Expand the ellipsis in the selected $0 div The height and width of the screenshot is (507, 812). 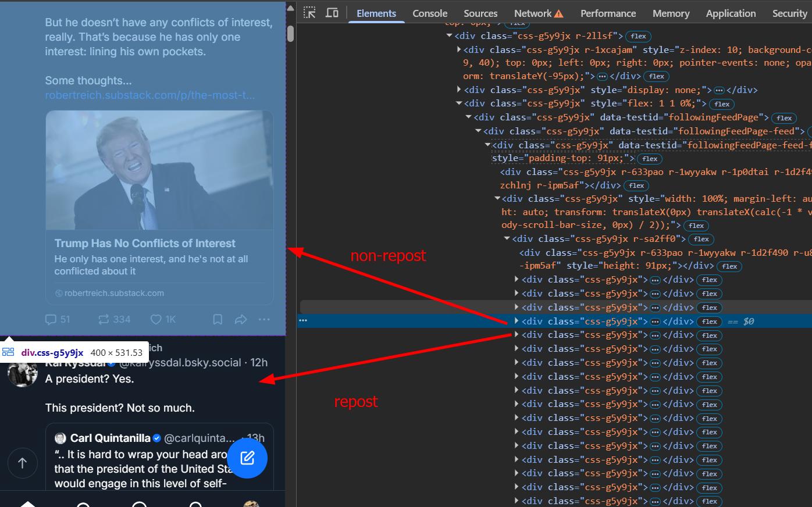coord(655,322)
